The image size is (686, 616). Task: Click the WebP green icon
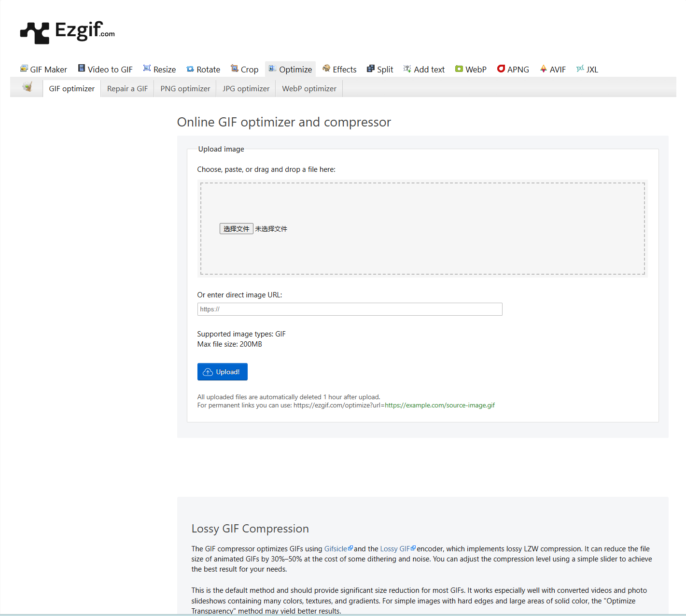[x=459, y=69]
